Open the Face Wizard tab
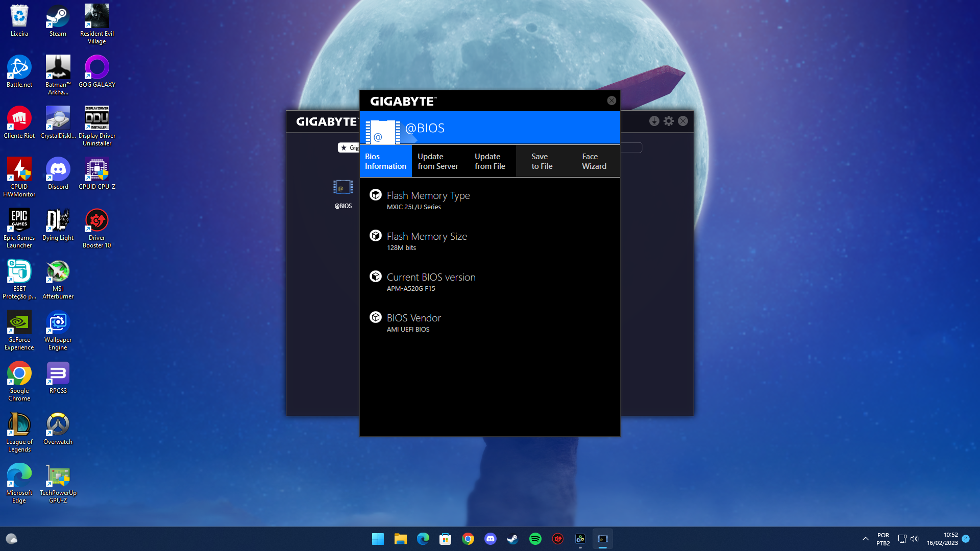Screen dimensions: 980x551 pyautogui.click(x=594, y=161)
